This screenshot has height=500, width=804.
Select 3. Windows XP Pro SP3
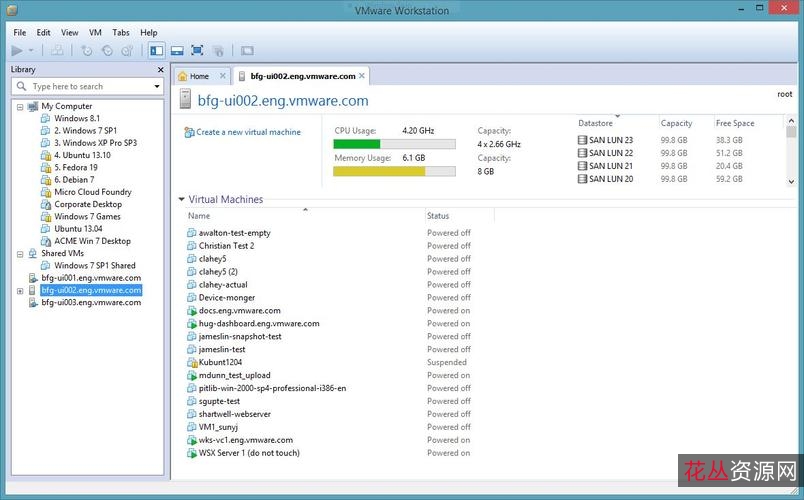95,143
